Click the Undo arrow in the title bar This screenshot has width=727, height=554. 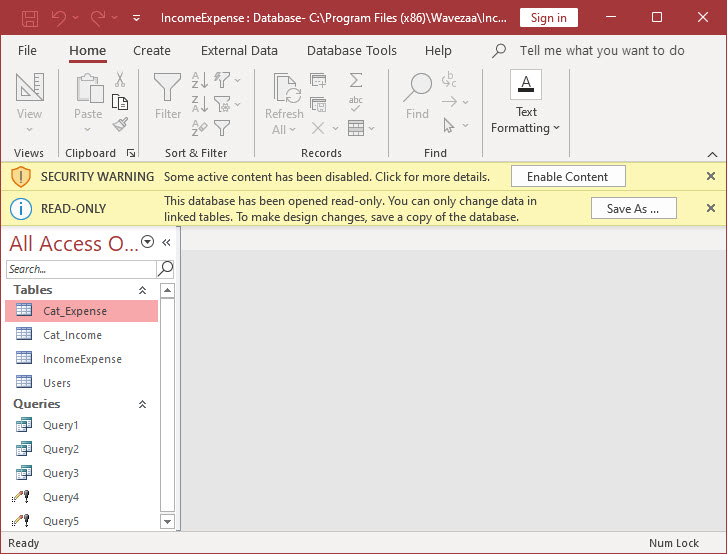point(59,18)
